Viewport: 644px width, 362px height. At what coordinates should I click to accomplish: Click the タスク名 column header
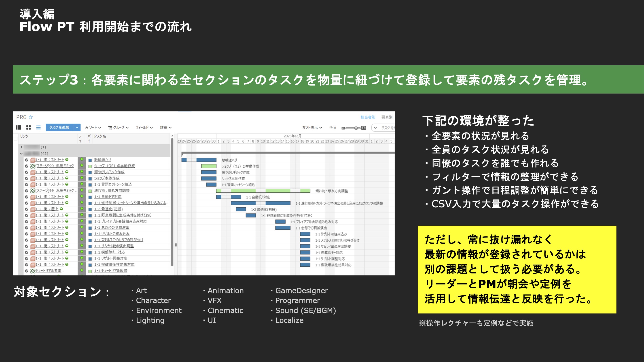[100, 136]
